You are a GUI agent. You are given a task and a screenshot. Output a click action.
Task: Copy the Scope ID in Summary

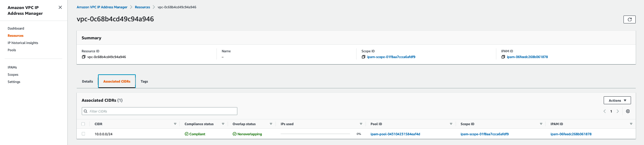[363, 57]
